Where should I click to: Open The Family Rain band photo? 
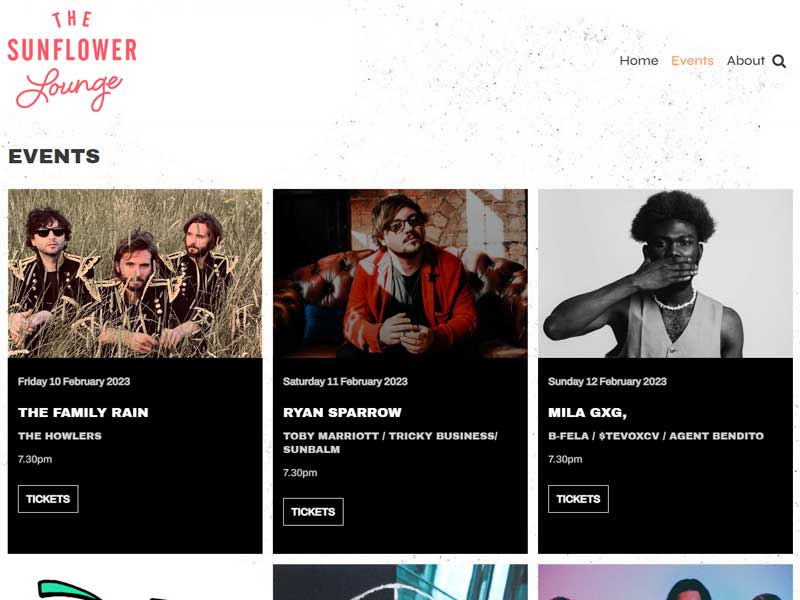pyautogui.click(x=135, y=273)
